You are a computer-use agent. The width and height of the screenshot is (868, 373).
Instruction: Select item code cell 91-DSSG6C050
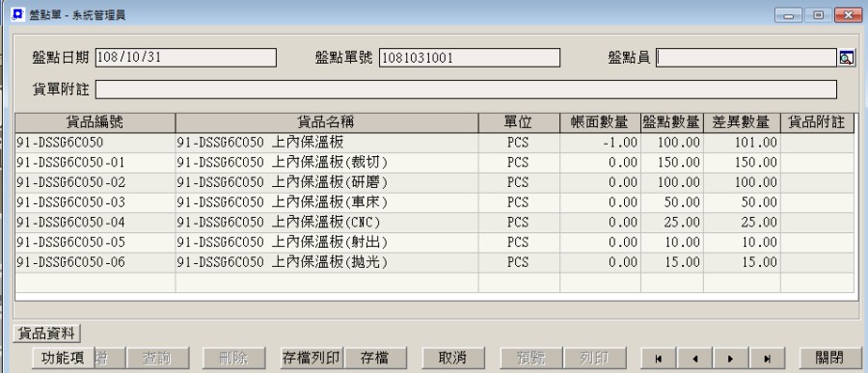pyautogui.click(x=95, y=143)
